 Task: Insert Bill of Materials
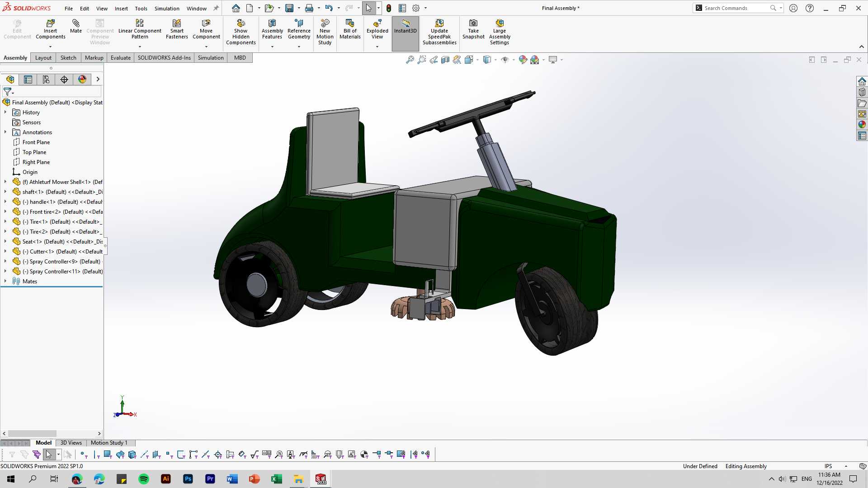350,29
